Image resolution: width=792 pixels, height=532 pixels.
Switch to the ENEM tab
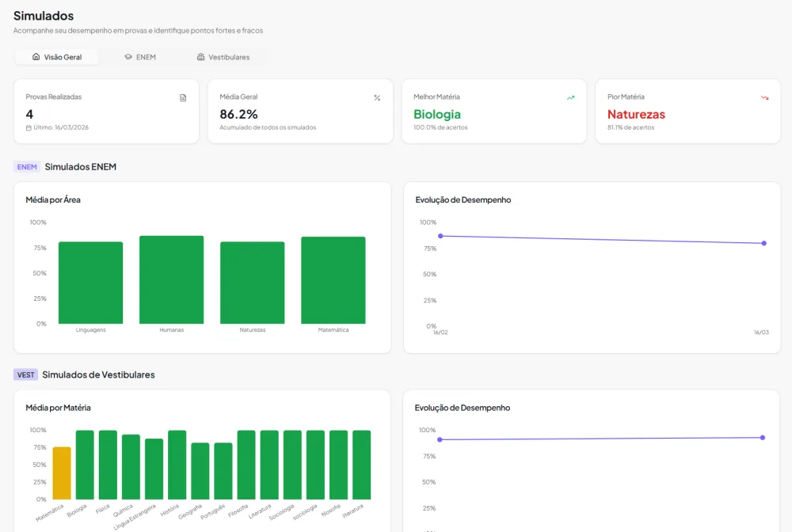point(140,57)
